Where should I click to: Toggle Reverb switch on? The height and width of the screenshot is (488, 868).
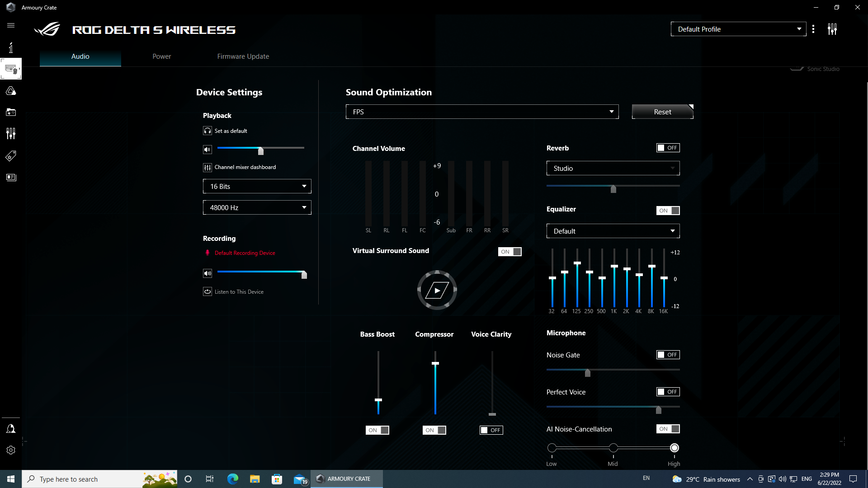click(x=668, y=148)
